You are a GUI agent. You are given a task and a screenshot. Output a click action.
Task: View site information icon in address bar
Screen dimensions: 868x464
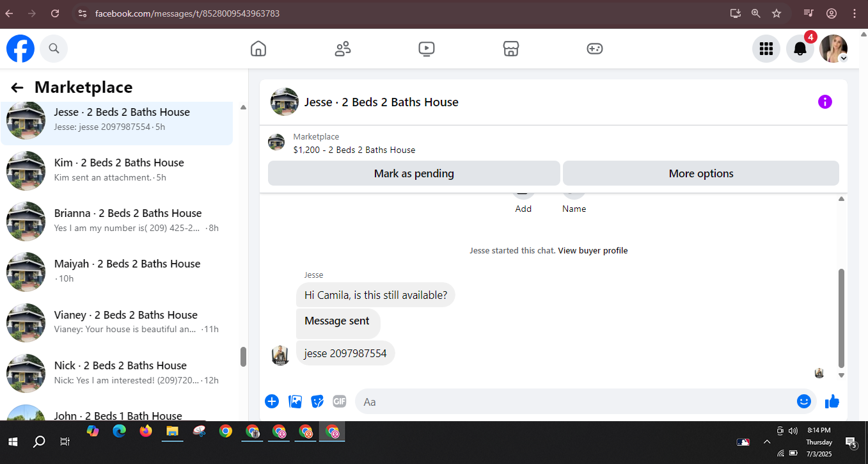pyautogui.click(x=82, y=13)
